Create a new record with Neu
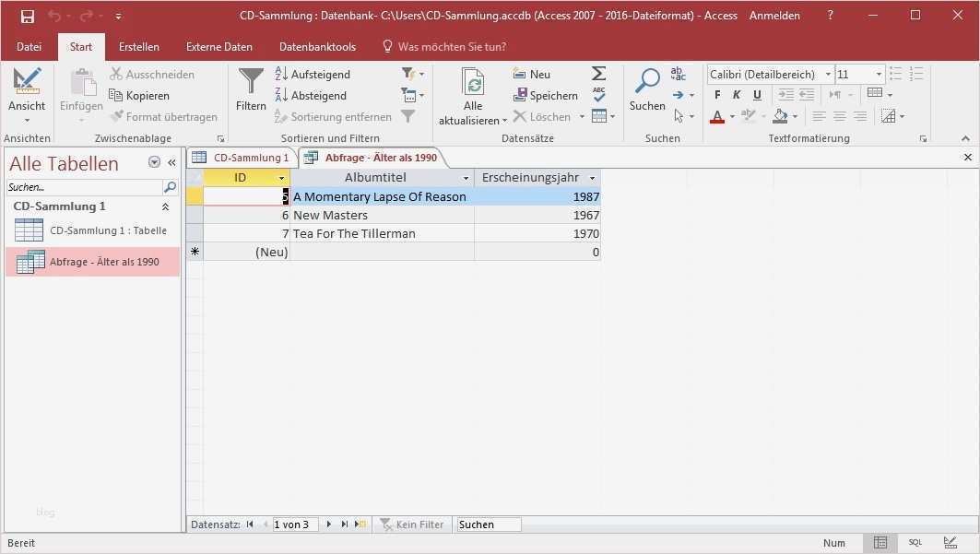Viewport: 980px width, 554px height. pos(532,74)
